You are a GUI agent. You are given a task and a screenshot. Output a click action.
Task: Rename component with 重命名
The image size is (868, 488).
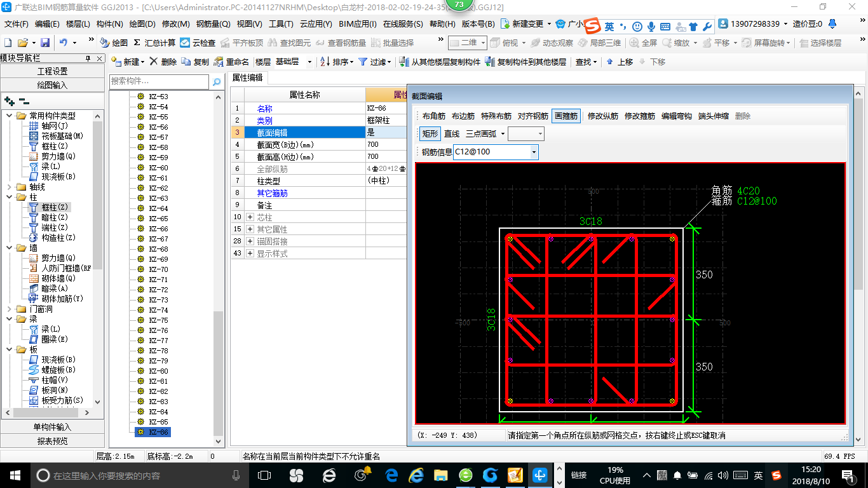(231, 62)
